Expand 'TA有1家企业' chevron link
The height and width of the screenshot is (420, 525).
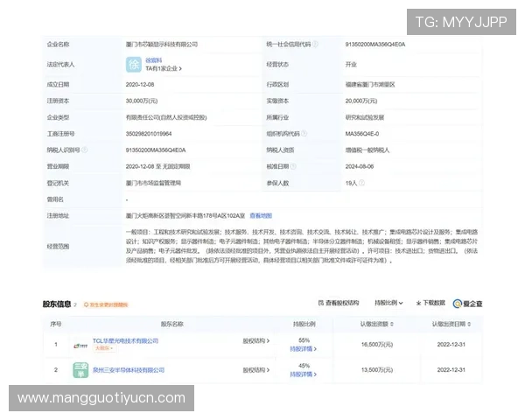tap(164, 68)
